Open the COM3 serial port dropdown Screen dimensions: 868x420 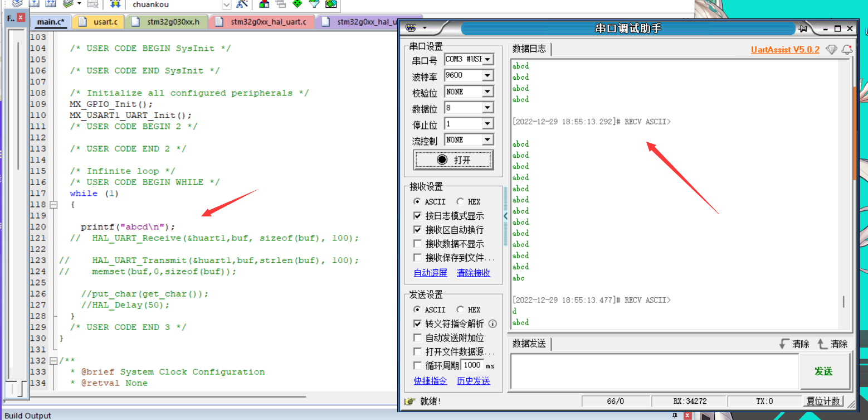[486, 59]
